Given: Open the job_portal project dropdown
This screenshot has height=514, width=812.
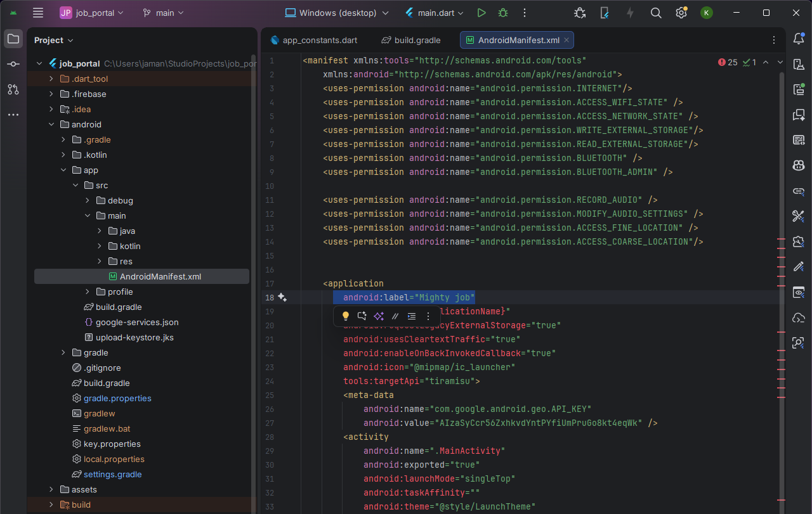Looking at the screenshot, I should [93, 13].
